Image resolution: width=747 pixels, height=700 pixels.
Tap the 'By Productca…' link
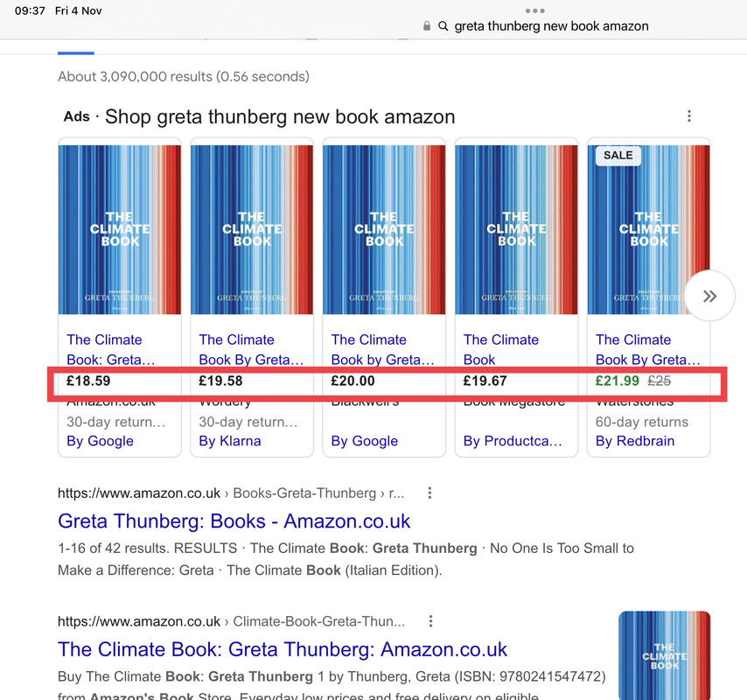click(x=513, y=441)
